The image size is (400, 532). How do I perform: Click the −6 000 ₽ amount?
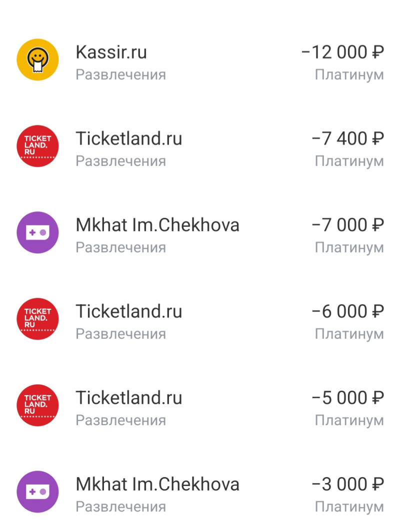[347, 311]
